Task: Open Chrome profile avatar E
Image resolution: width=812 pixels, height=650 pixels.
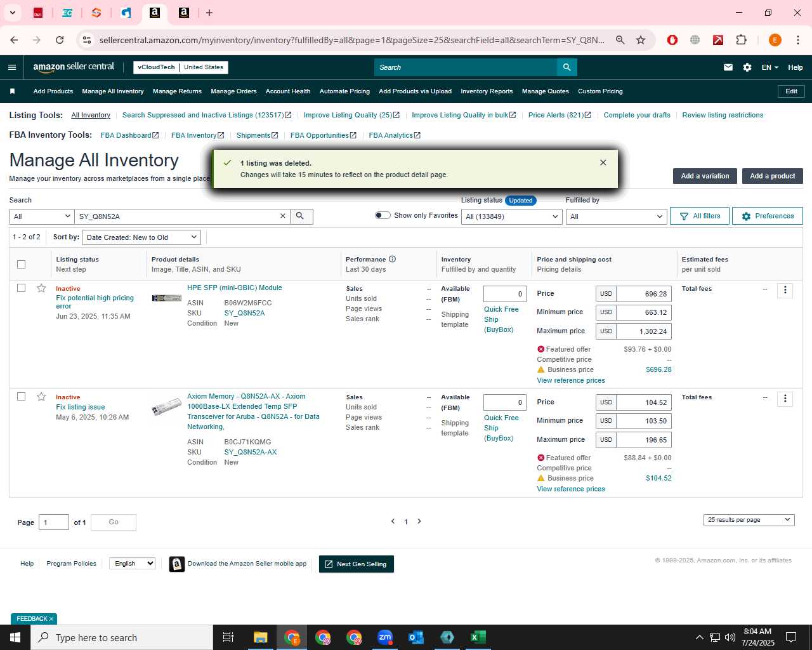Action: [775, 40]
